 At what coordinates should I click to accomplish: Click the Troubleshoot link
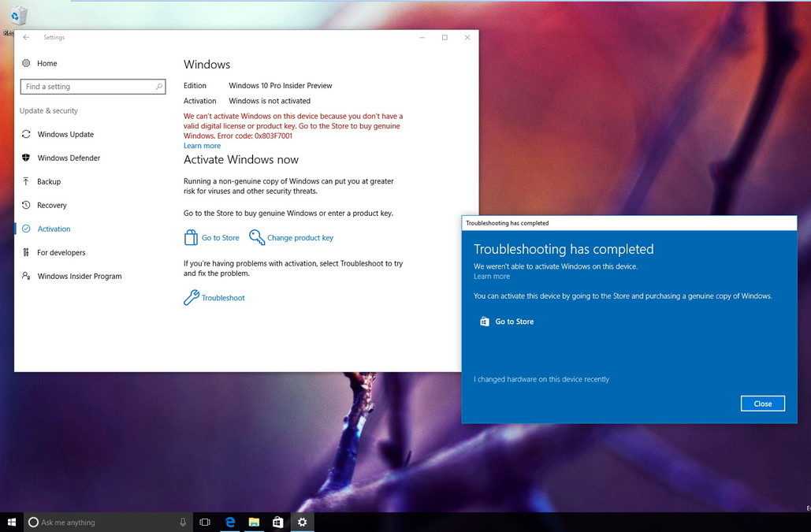click(x=223, y=298)
